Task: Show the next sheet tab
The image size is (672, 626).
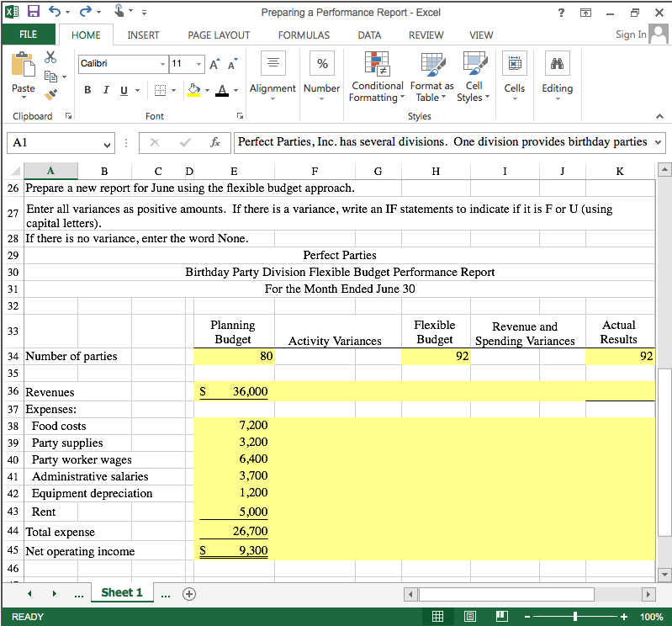Action: (x=55, y=594)
